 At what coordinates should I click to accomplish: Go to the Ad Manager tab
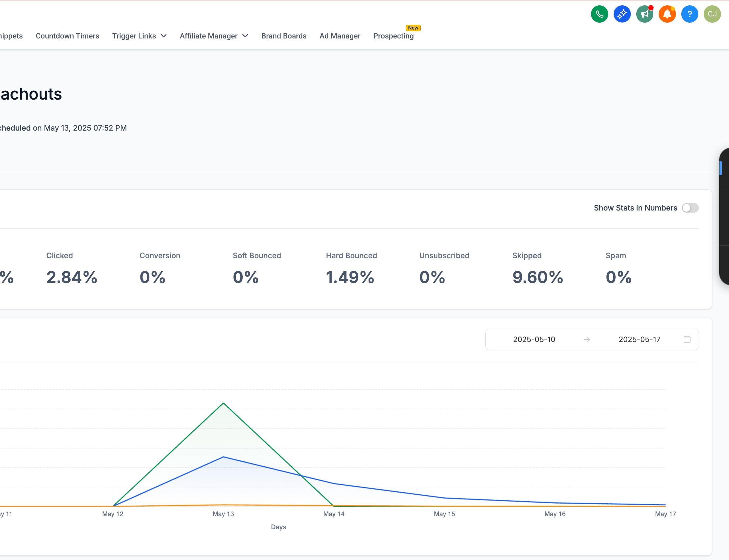point(340,36)
